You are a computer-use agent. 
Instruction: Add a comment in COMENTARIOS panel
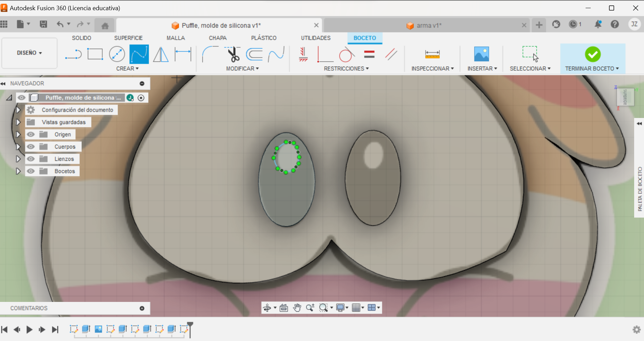tap(142, 308)
